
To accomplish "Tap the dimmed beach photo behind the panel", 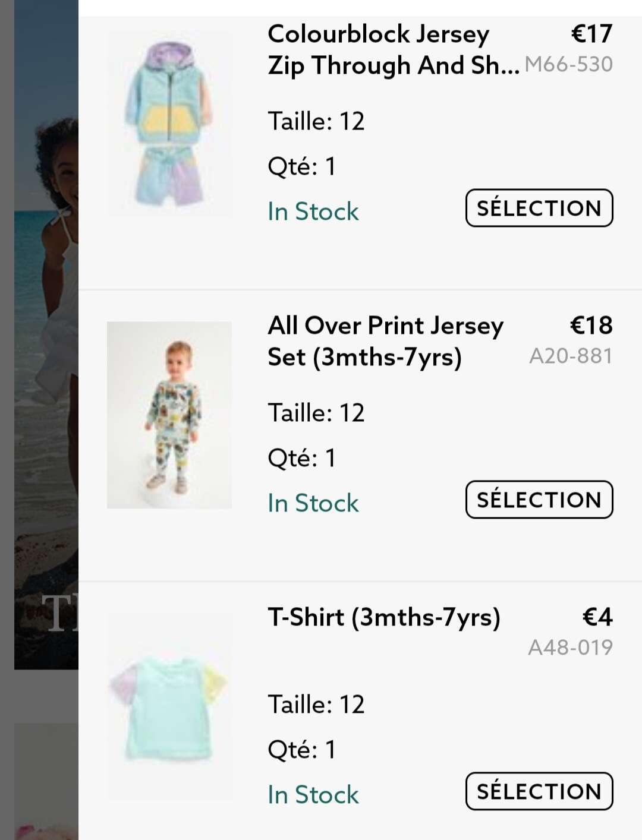I will 45,333.
